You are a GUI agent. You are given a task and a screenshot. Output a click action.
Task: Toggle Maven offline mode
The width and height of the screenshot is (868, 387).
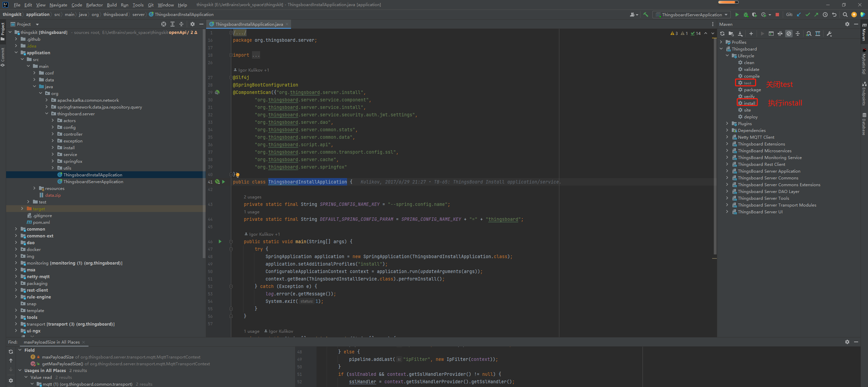[780, 34]
